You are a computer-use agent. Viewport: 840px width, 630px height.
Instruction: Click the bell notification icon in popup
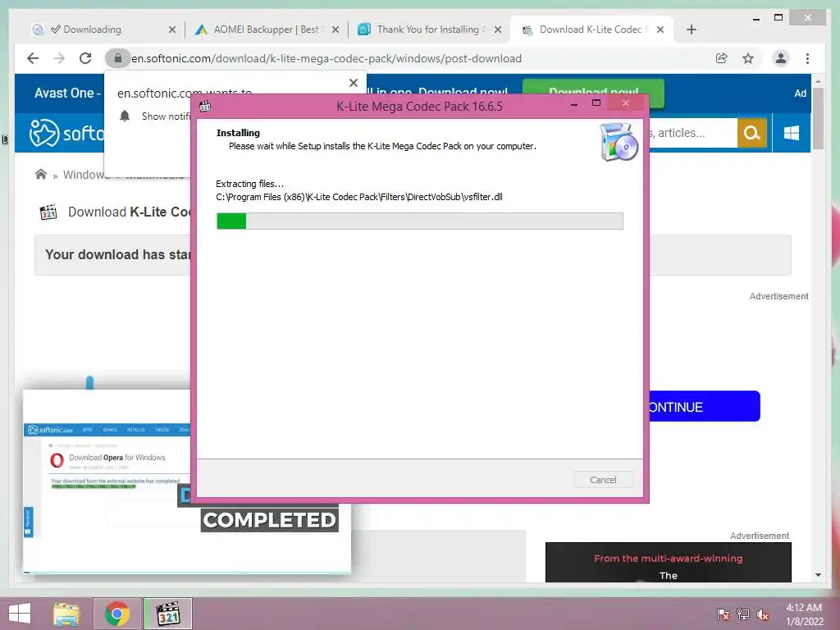coord(125,116)
